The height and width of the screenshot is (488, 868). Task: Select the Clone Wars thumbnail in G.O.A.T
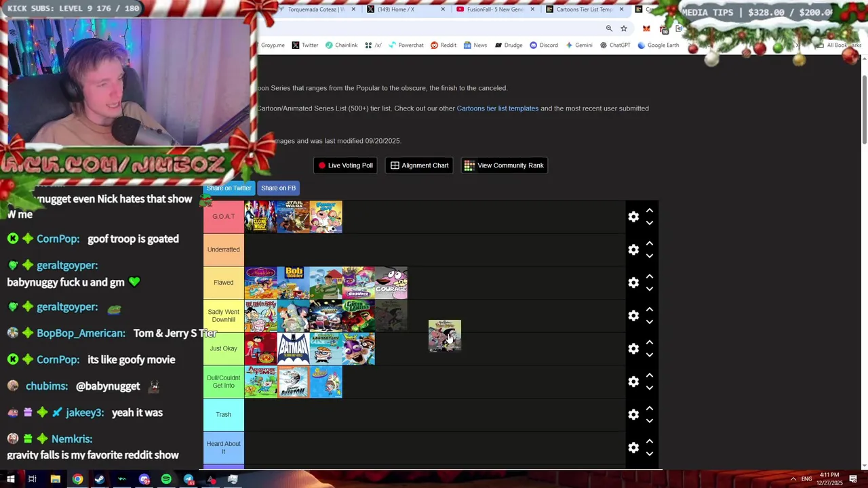click(x=260, y=217)
